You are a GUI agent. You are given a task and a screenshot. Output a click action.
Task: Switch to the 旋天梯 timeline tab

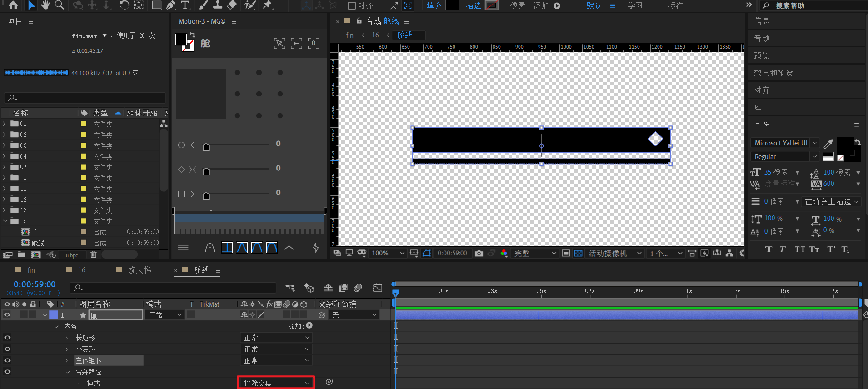(140, 270)
